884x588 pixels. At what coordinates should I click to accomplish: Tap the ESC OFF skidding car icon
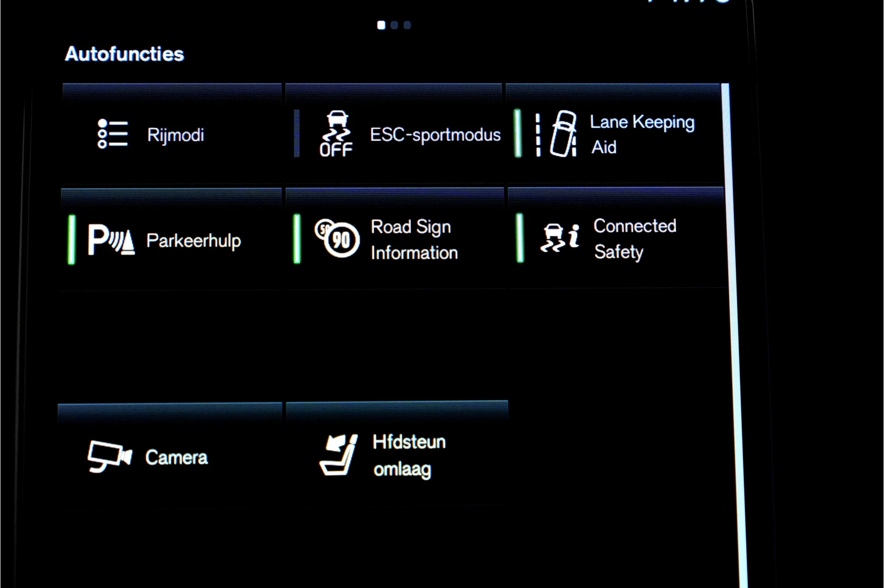point(337,133)
